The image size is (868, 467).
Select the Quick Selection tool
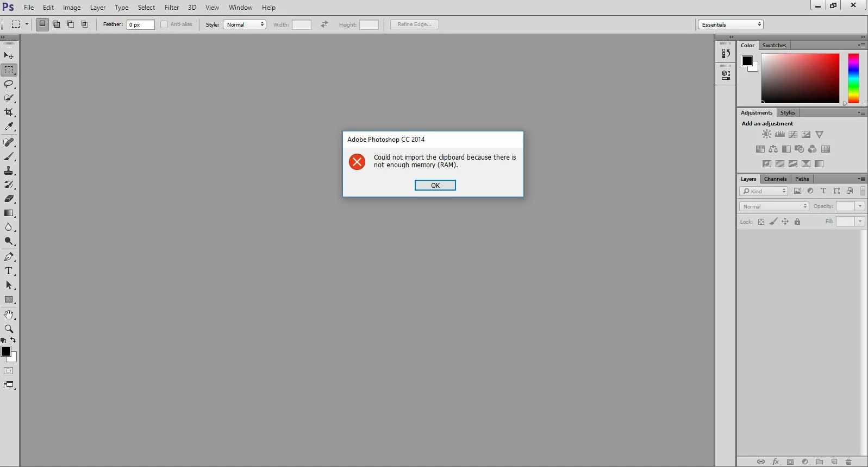[9, 98]
